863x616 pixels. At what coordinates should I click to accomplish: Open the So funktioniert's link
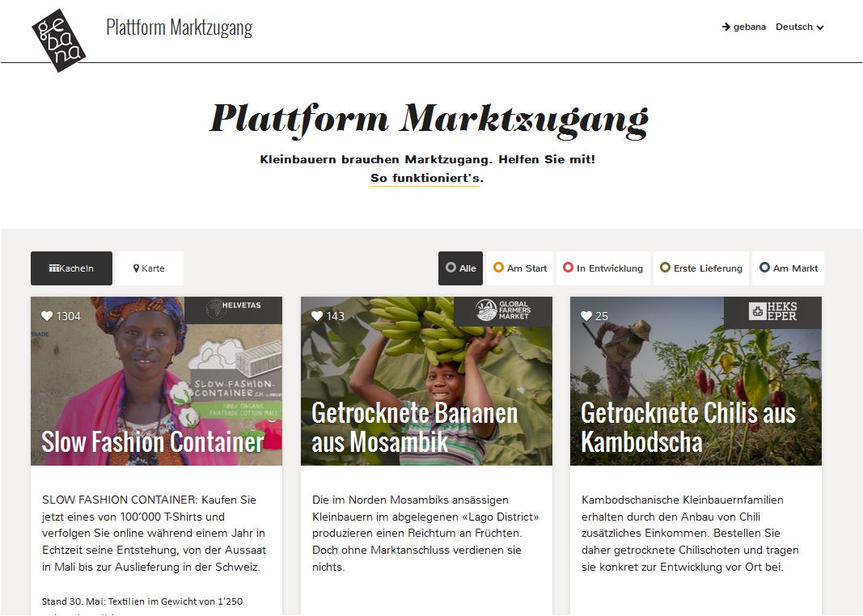(427, 178)
